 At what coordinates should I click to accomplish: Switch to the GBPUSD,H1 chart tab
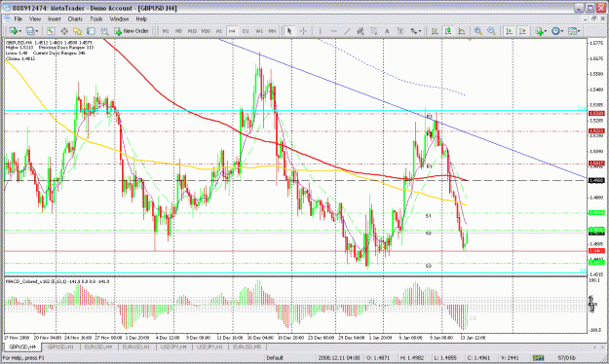click(60, 347)
